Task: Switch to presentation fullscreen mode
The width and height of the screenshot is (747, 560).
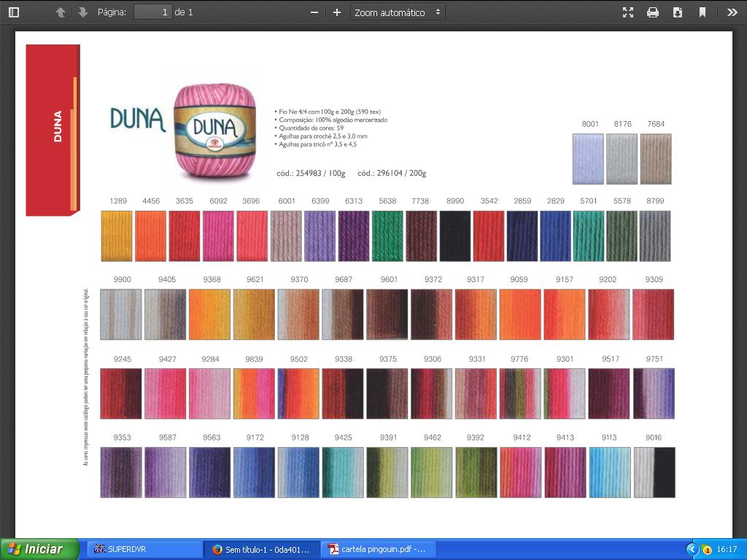Action: pos(628,12)
